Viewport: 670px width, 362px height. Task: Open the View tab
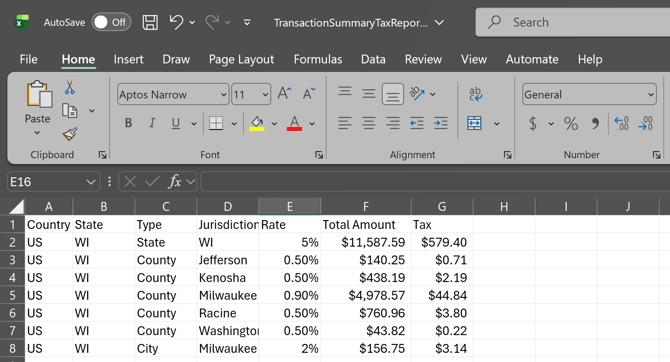(474, 59)
